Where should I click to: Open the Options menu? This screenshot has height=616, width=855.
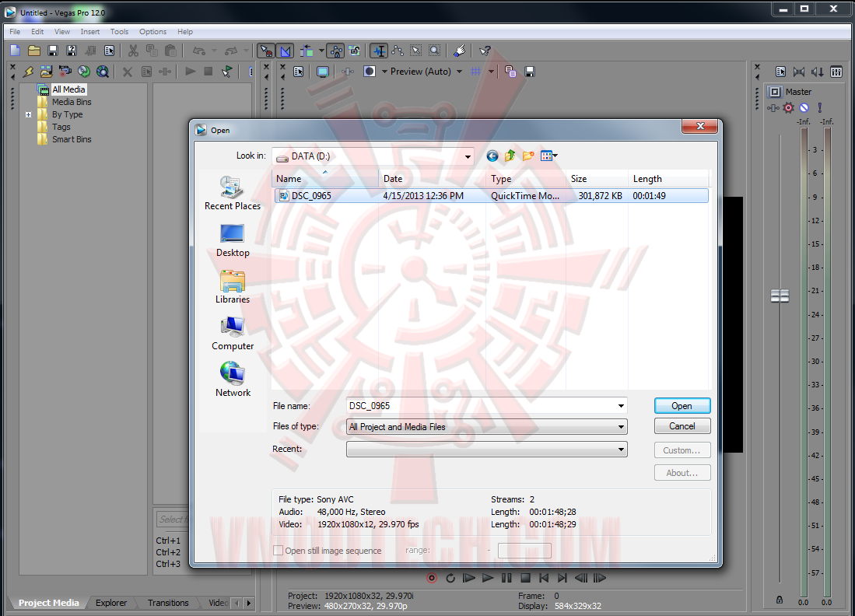tap(152, 32)
